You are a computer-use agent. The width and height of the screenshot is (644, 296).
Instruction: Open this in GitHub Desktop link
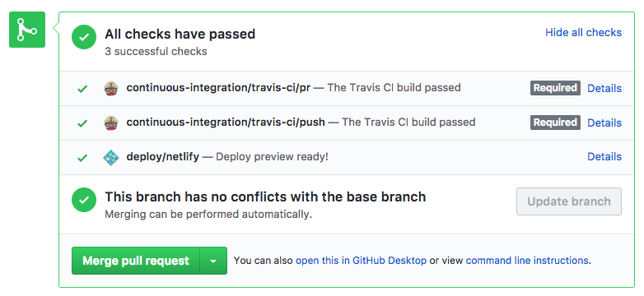click(x=361, y=261)
